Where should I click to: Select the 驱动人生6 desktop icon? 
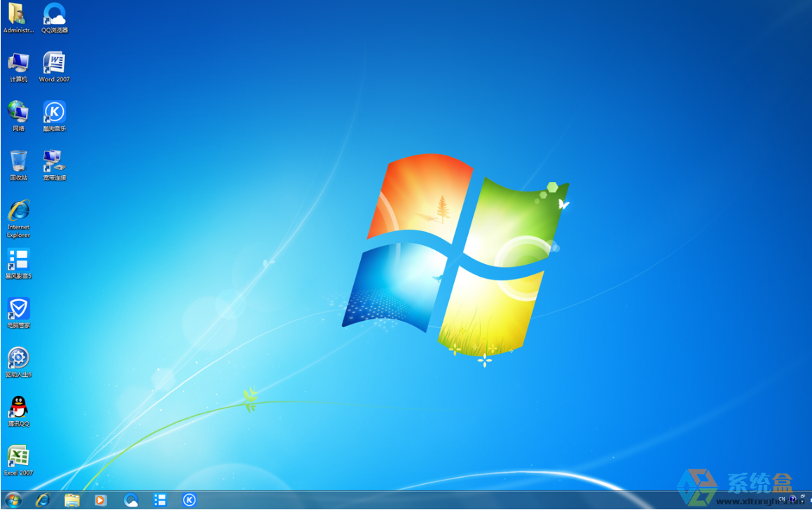18,362
